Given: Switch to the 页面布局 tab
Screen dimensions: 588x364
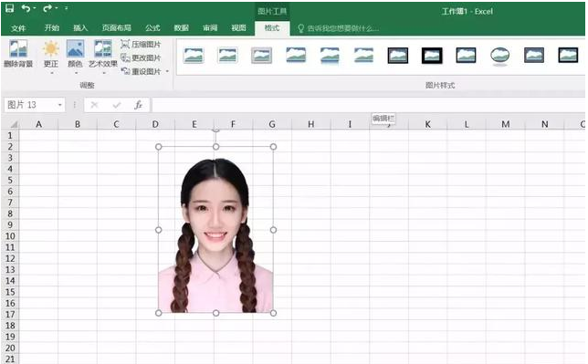Looking at the screenshot, I should pyautogui.click(x=117, y=27).
